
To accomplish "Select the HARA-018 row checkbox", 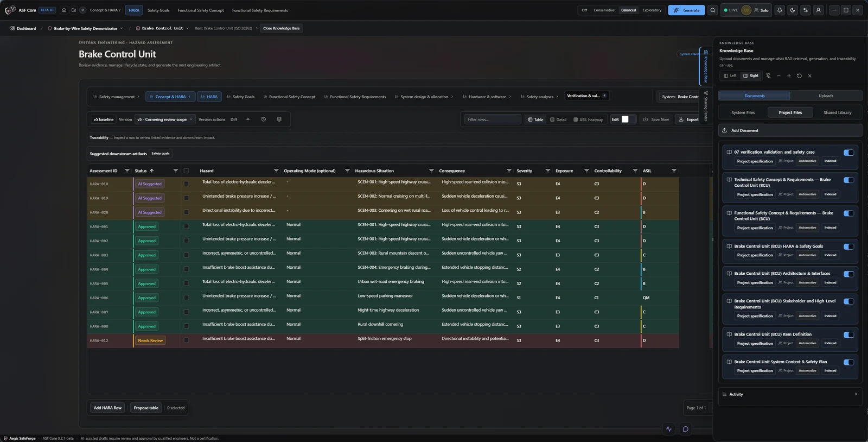I will click(x=186, y=184).
